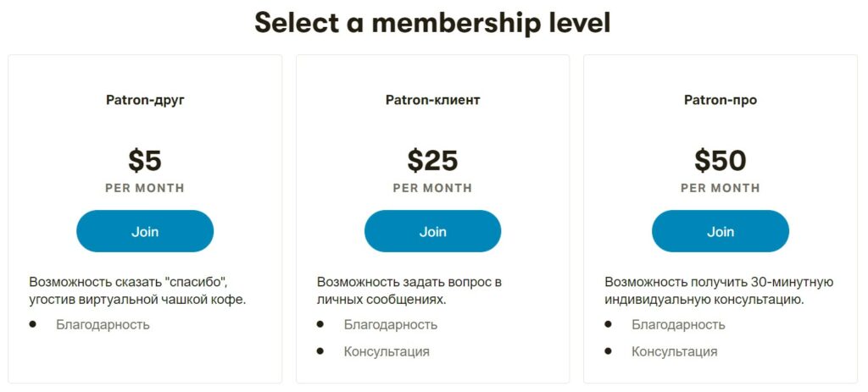Click Благодарность benefit under Patron-клиент

coord(391,324)
